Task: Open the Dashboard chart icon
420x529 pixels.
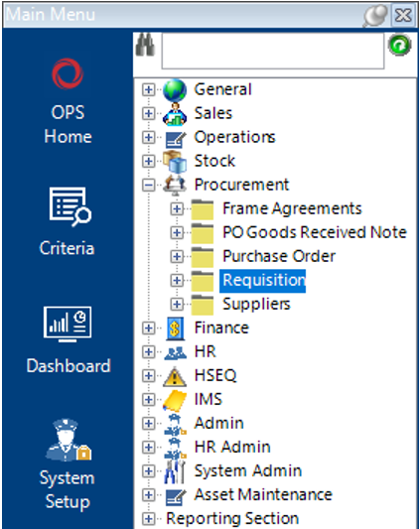Action: (68, 324)
